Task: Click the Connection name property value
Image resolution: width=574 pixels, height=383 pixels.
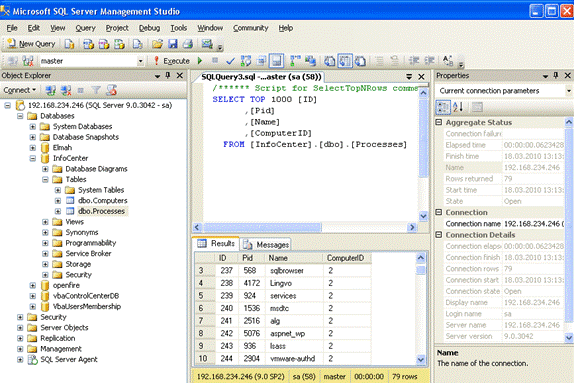Action: (534, 224)
